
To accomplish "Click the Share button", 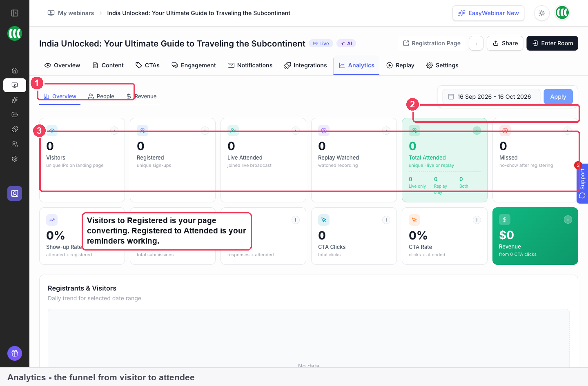I will click(505, 43).
